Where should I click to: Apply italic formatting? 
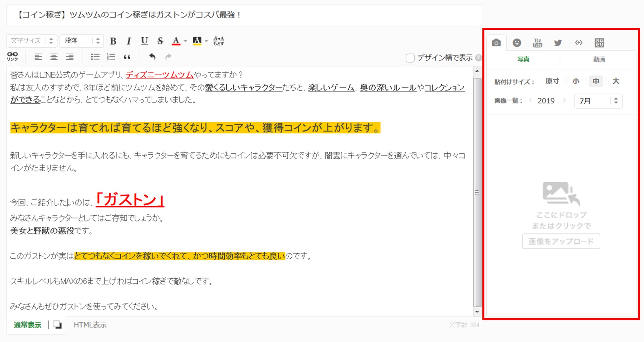click(129, 41)
